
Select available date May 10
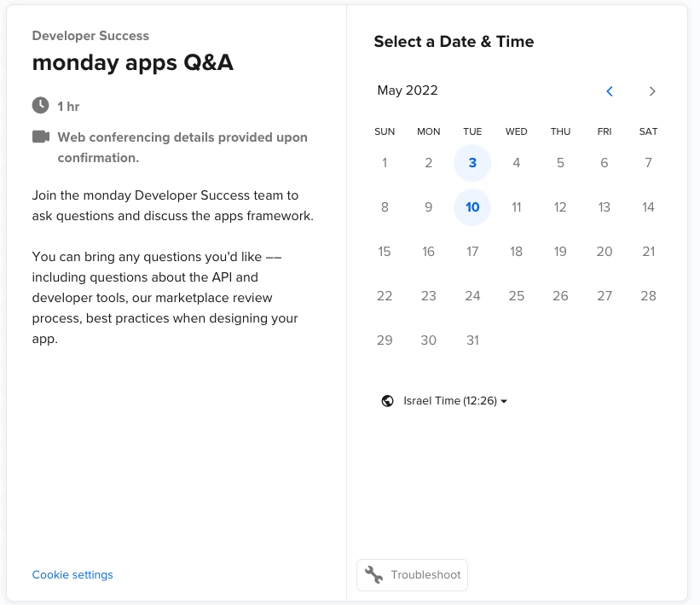[x=472, y=207]
